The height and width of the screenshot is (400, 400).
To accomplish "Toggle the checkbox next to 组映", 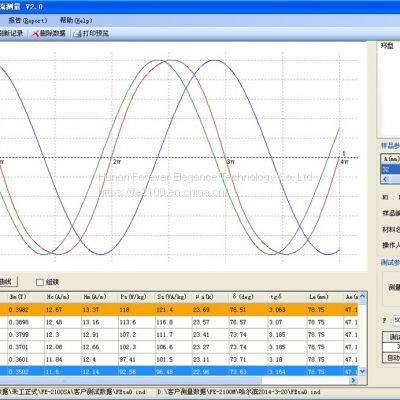I will tap(40, 282).
